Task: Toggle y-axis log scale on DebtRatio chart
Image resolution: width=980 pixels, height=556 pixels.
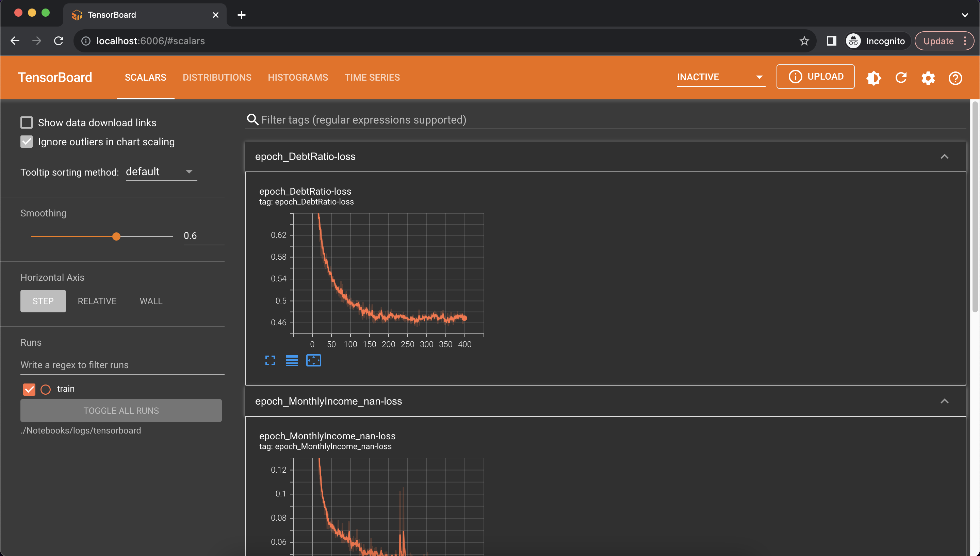Action: coord(292,360)
